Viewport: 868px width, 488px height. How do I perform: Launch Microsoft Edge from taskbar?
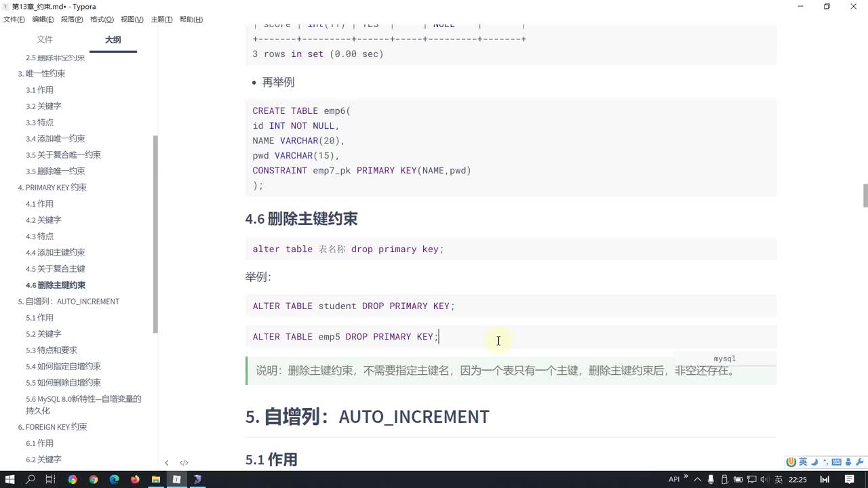click(x=114, y=479)
